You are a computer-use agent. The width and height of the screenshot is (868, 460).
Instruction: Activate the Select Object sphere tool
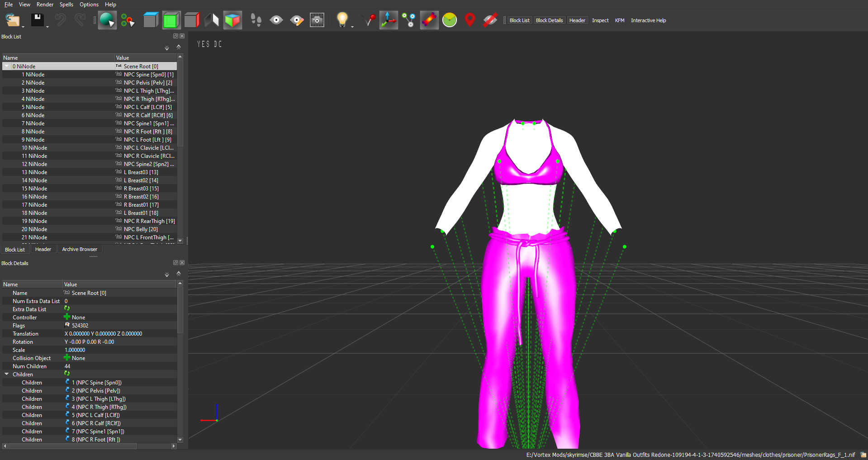[x=107, y=20]
